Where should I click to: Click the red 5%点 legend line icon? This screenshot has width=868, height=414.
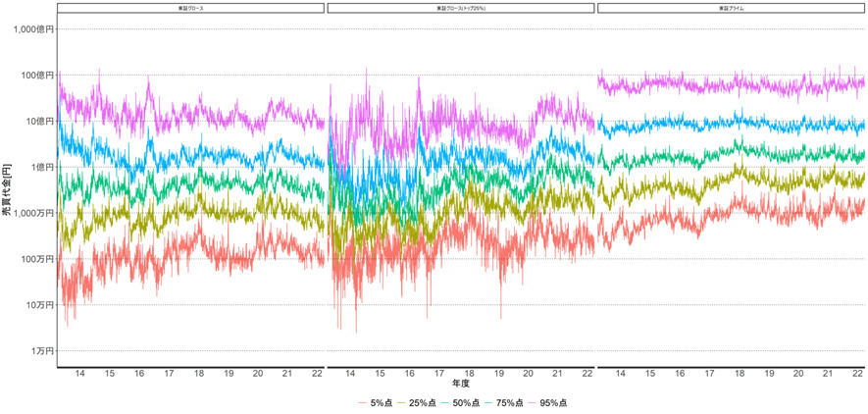pos(364,403)
